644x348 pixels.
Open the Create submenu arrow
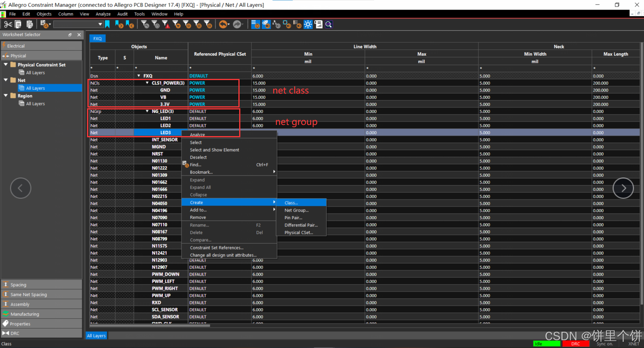(274, 202)
